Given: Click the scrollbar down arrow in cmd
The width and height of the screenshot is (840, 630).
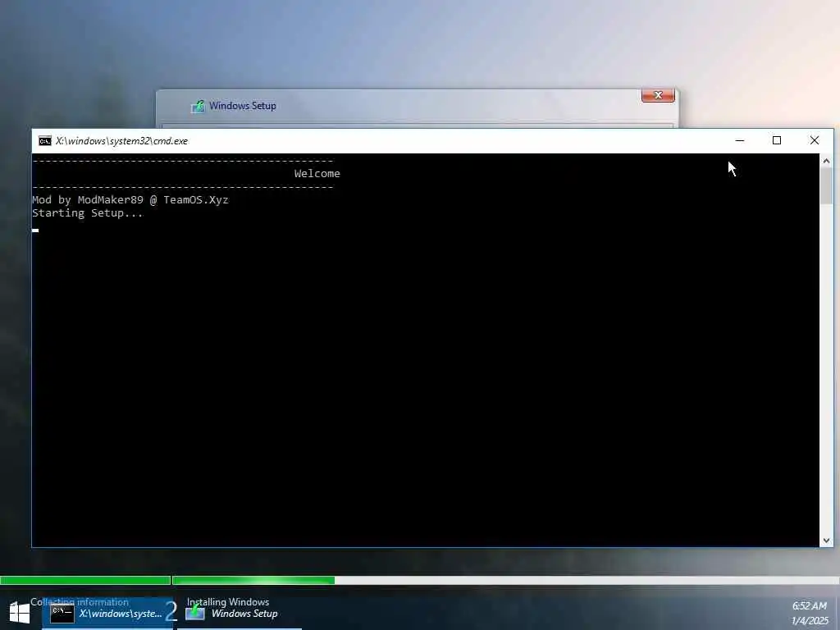Looking at the screenshot, I should tap(826, 541).
